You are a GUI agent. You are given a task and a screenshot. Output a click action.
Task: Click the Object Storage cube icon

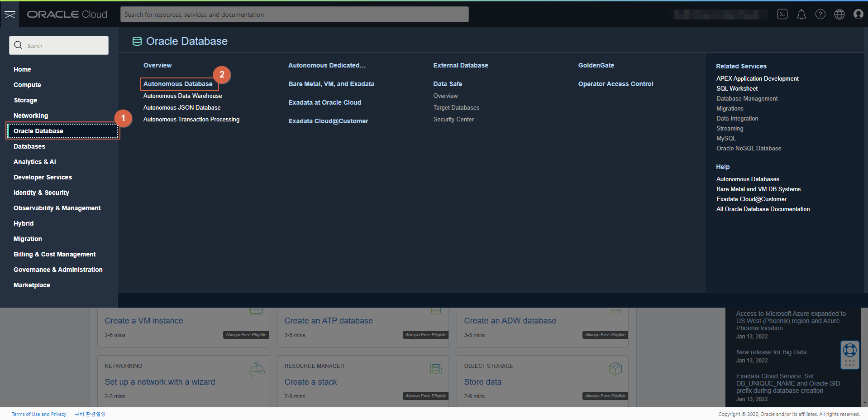(x=615, y=369)
